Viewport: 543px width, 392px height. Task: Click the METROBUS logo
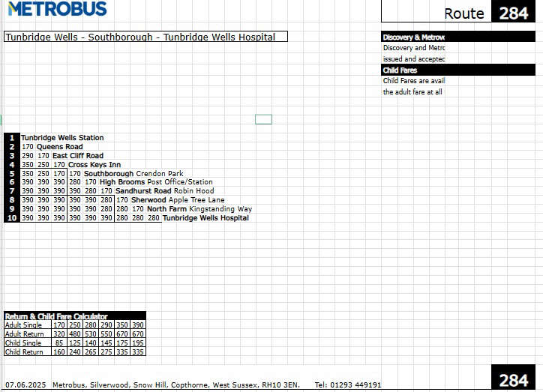tap(57, 9)
